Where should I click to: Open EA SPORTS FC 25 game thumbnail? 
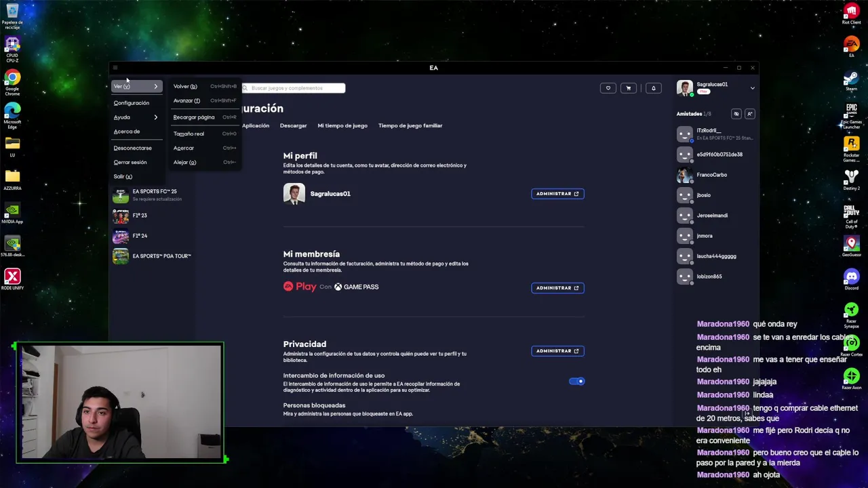(120, 195)
